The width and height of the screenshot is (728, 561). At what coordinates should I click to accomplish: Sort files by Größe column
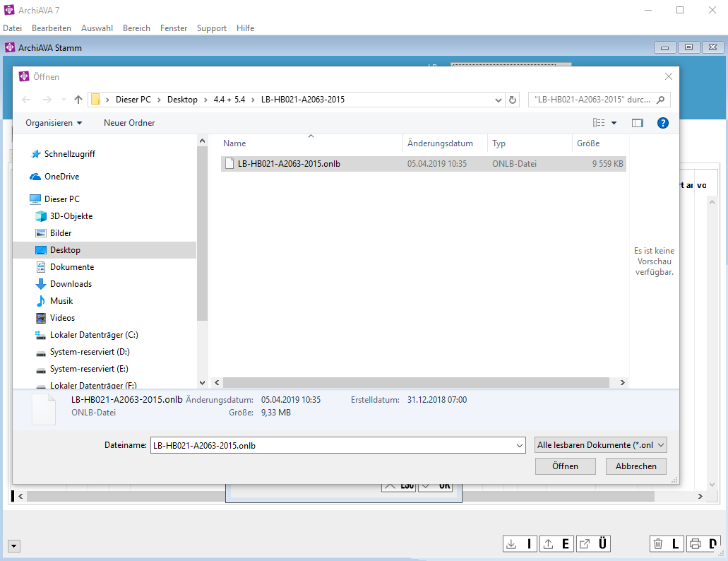[601, 143]
